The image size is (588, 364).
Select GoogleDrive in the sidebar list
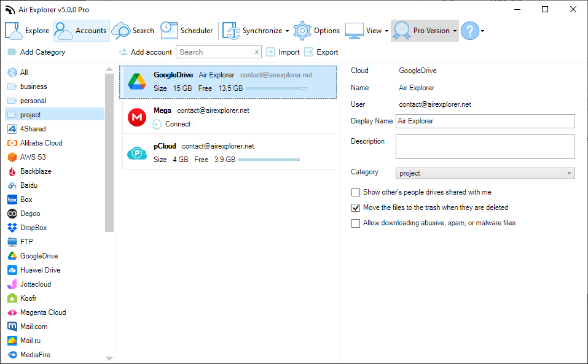[55, 256]
